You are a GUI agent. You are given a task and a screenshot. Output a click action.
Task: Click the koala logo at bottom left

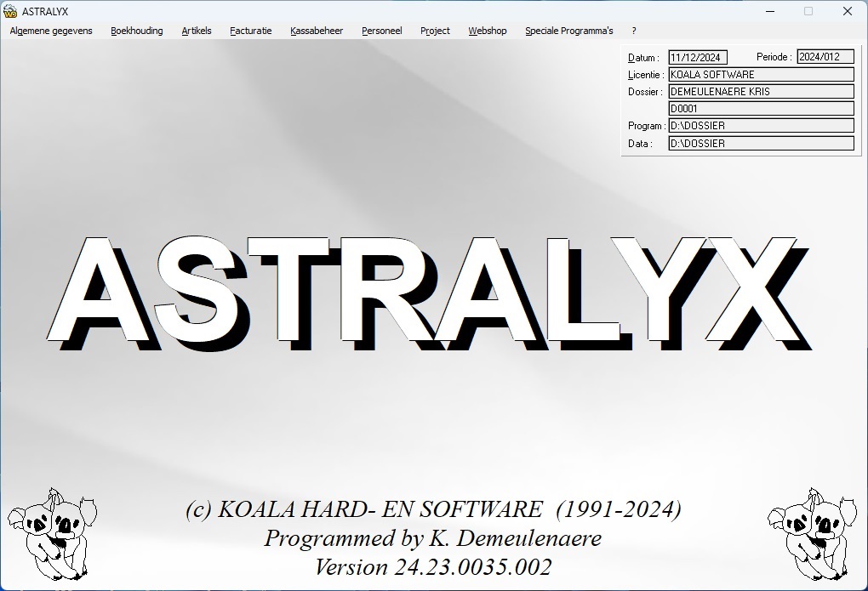point(53,534)
